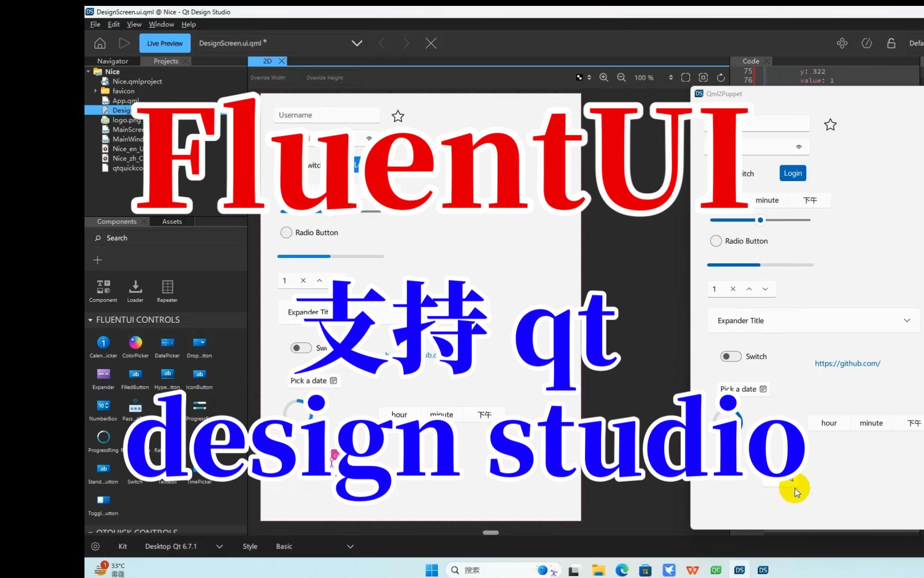924x578 pixels.
Task: Select the basic Component item
Action: (x=103, y=291)
